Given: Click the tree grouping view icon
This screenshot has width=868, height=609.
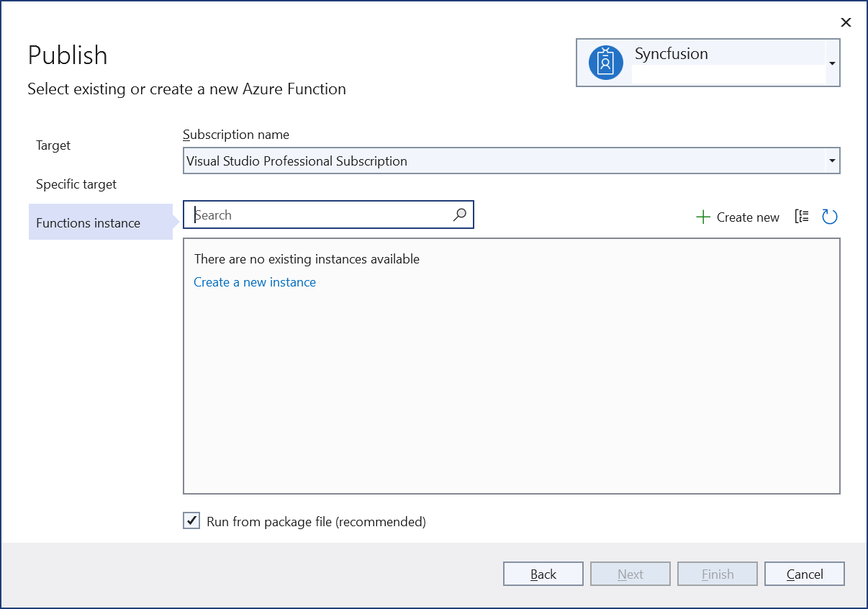Looking at the screenshot, I should (x=802, y=217).
